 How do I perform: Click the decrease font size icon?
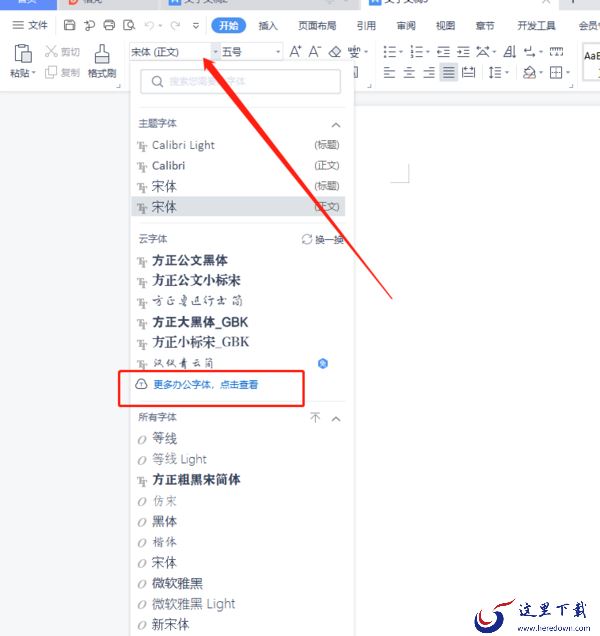click(315, 52)
